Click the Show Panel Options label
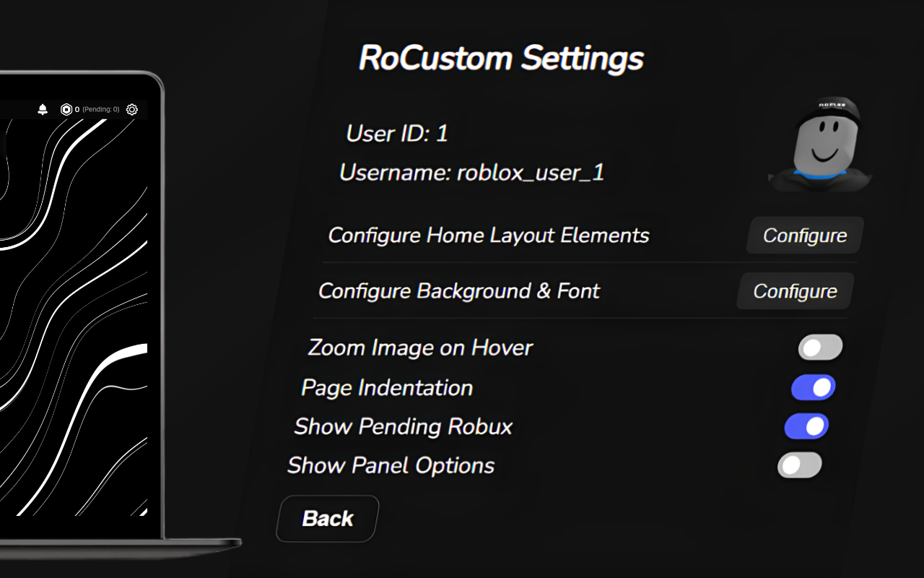 pos(392,465)
